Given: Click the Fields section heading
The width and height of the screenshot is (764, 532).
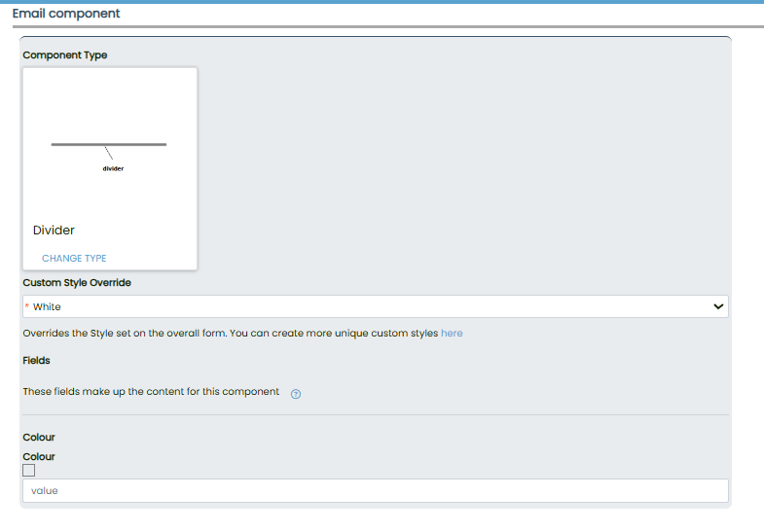Looking at the screenshot, I should (36, 361).
